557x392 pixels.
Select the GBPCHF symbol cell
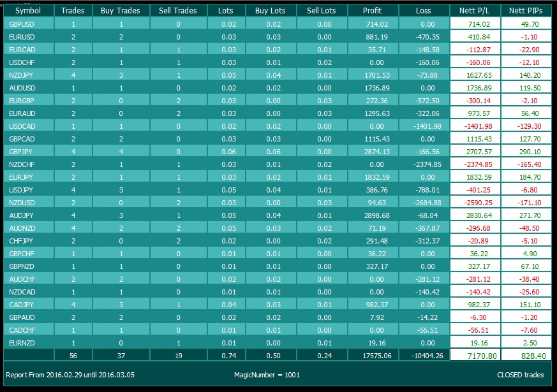[x=29, y=254]
